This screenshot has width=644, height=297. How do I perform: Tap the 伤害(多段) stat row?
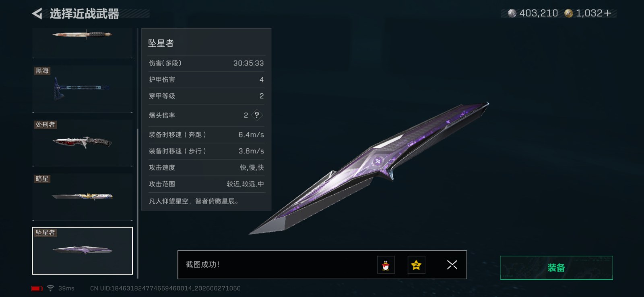(x=206, y=63)
